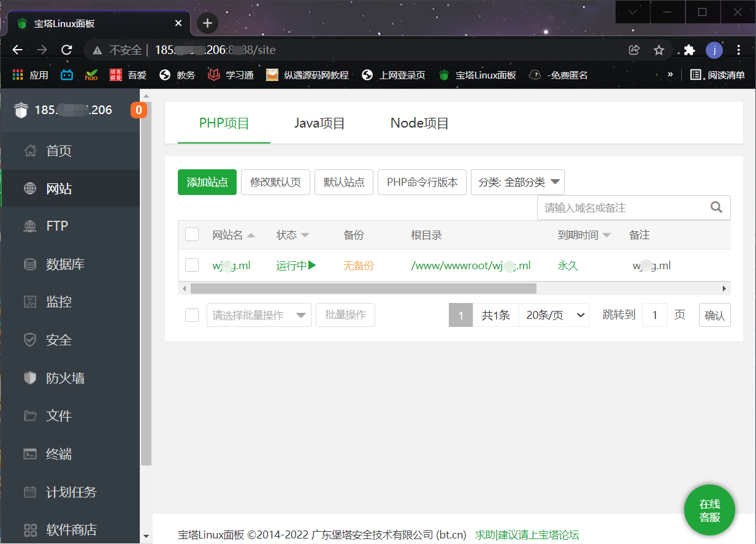
Task: Bookmark page with the star icon
Action: pyautogui.click(x=659, y=50)
